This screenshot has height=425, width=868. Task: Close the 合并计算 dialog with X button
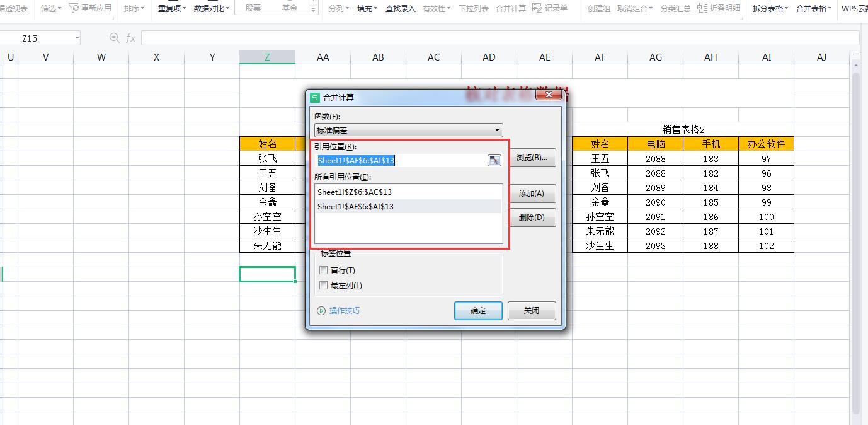pyautogui.click(x=549, y=95)
